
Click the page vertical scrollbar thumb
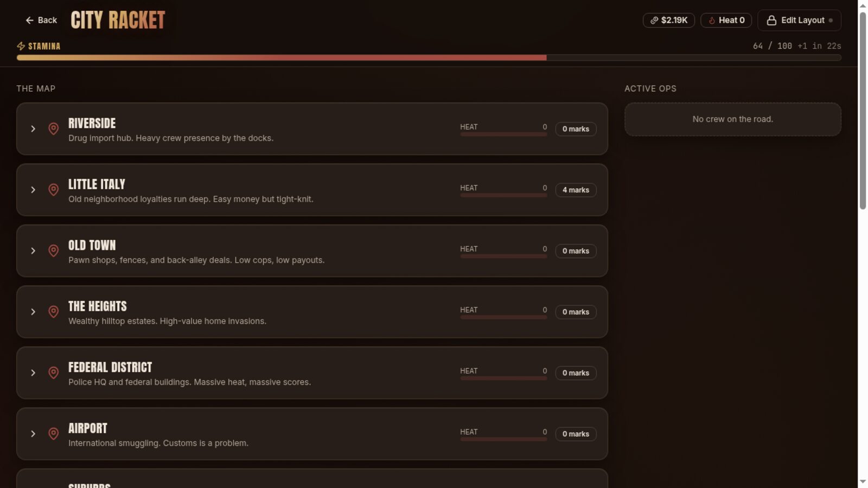click(x=863, y=110)
